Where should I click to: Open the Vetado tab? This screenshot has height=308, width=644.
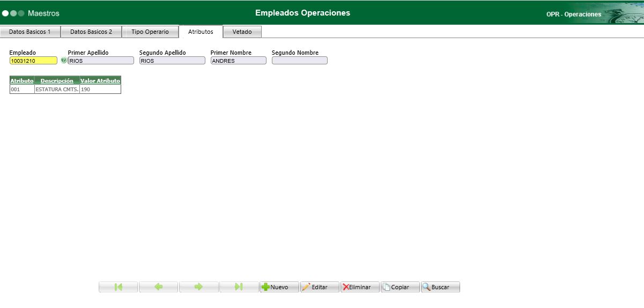coord(242,32)
